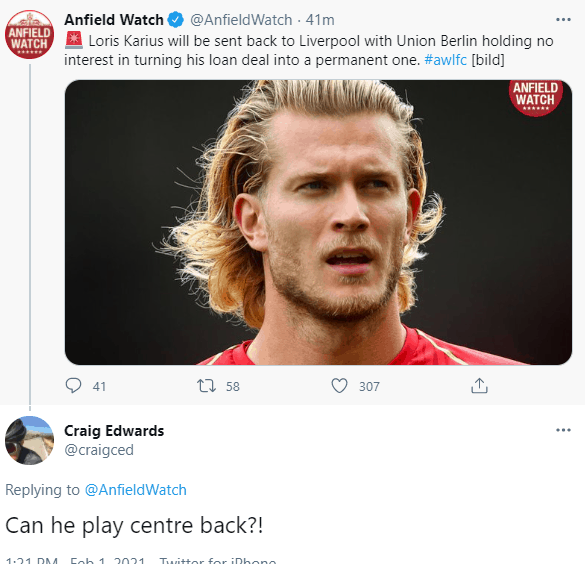
Task: Like the Loris Karius tweet
Action: [339, 386]
